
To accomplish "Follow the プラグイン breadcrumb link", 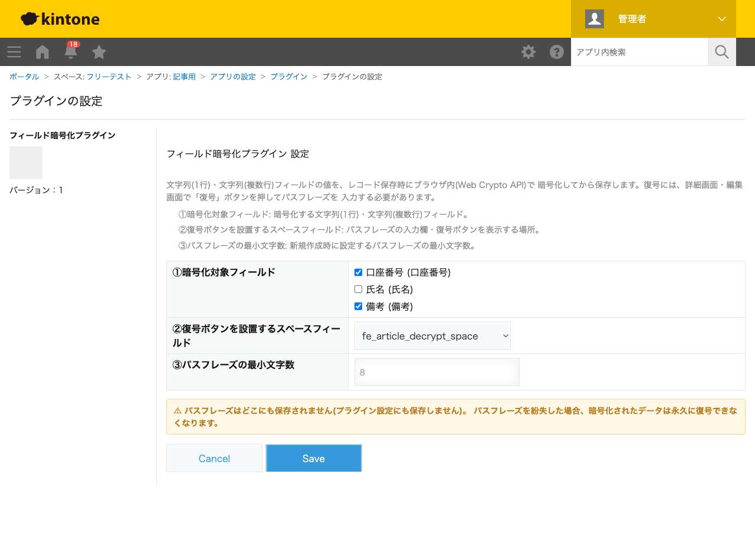I will coord(289,77).
